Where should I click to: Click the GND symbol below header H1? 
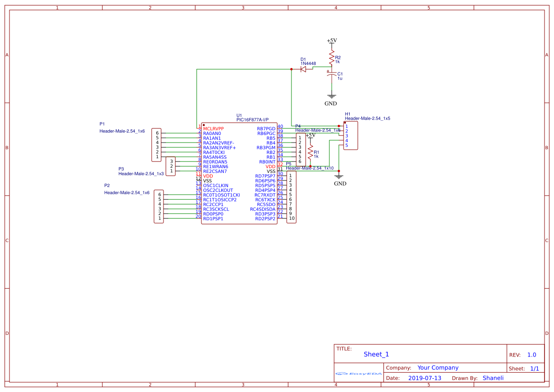pyautogui.click(x=339, y=179)
